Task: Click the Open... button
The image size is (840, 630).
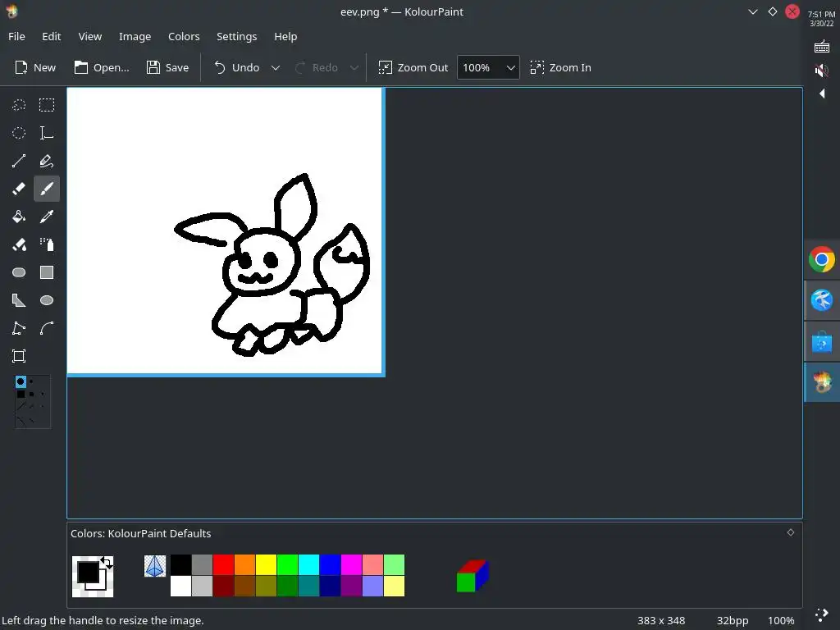Action: point(102,67)
